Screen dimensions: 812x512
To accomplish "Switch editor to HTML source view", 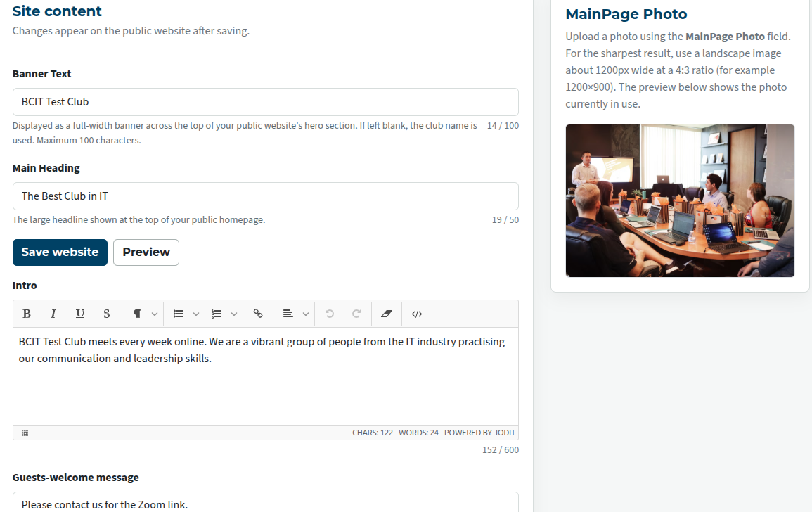I will click(417, 314).
